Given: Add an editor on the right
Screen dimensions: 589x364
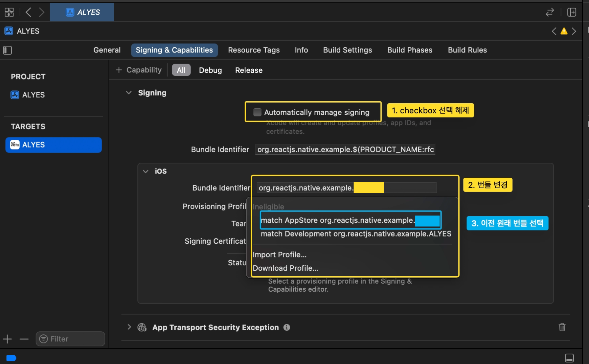Looking at the screenshot, I should [572, 12].
